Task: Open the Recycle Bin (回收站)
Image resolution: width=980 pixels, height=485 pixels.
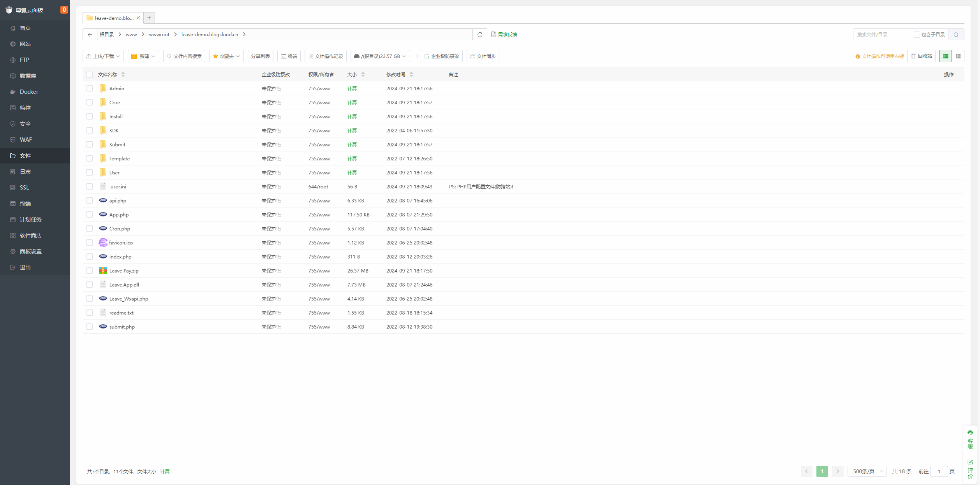Action: tap(921, 56)
